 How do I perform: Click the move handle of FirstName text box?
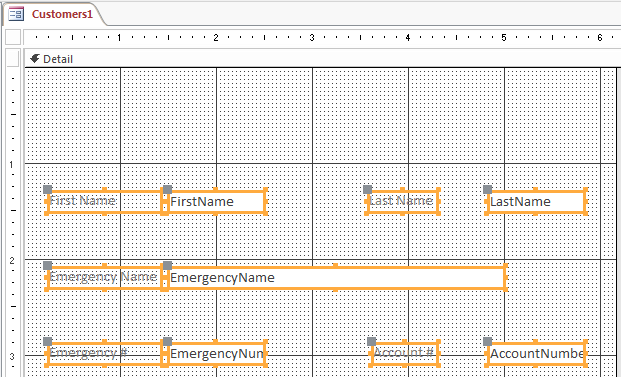click(168, 189)
